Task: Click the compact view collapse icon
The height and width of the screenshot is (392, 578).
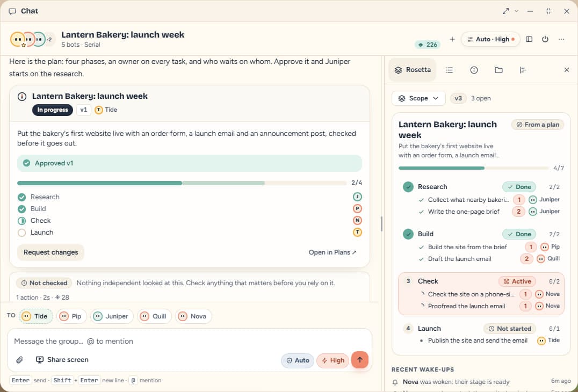Action: click(548, 11)
